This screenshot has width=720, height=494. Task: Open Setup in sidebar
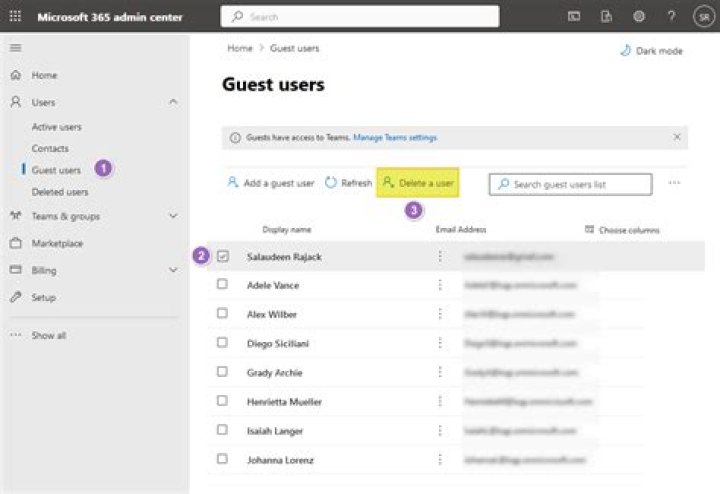point(44,298)
